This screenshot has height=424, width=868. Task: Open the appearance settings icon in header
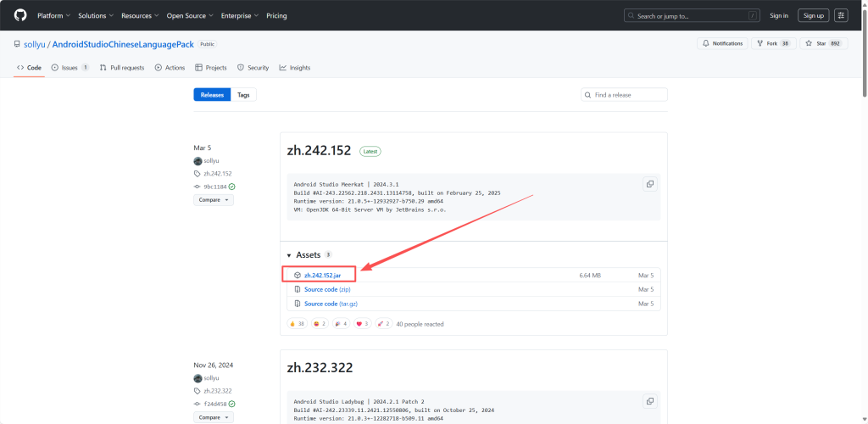click(842, 15)
